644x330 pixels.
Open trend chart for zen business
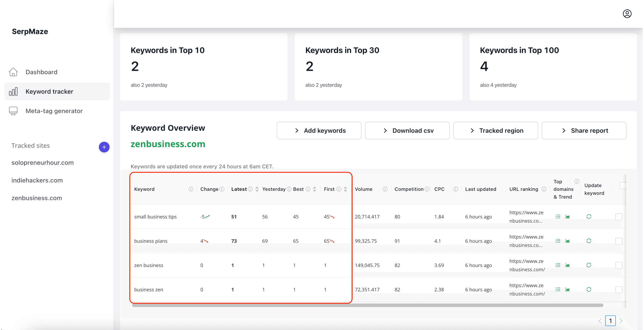[x=568, y=265]
